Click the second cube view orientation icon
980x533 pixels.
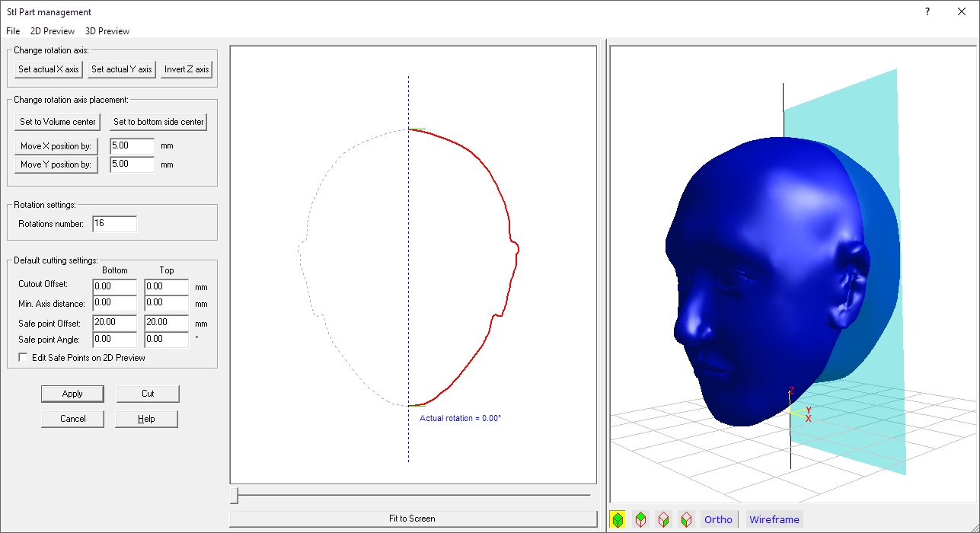tap(640, 519)
